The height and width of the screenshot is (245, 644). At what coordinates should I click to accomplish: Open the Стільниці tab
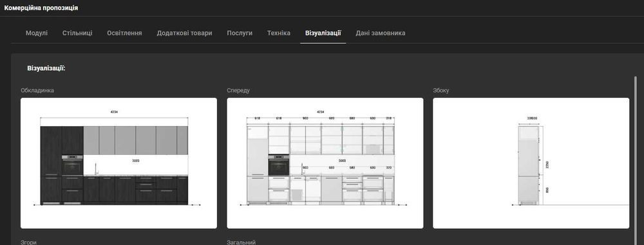[x=77, y=33]
